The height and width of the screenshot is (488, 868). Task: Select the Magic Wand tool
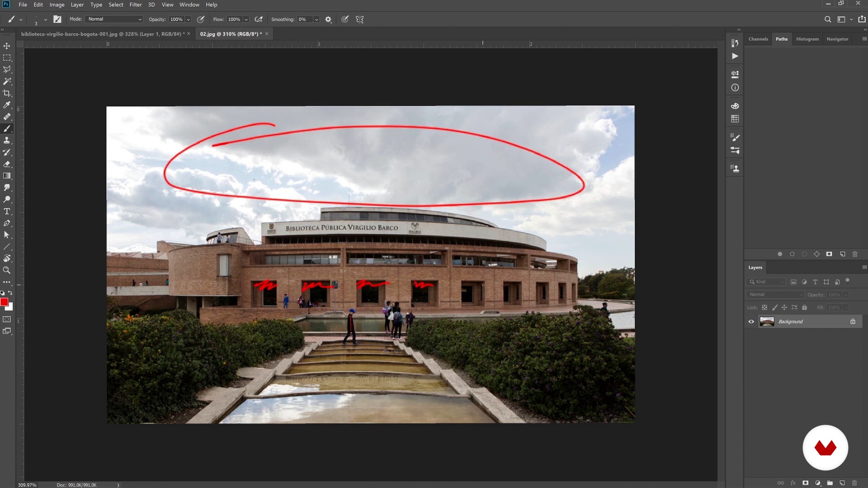[x=7, y=81]
